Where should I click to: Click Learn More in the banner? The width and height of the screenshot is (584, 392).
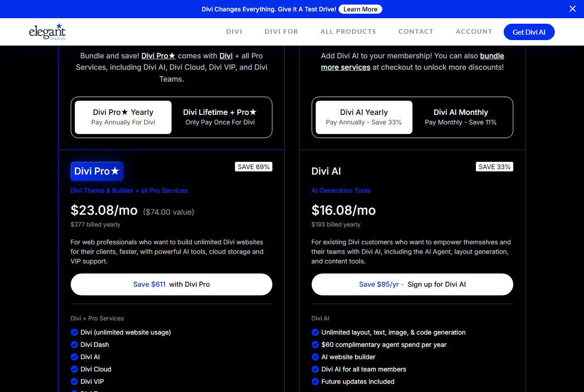[360, 9]
